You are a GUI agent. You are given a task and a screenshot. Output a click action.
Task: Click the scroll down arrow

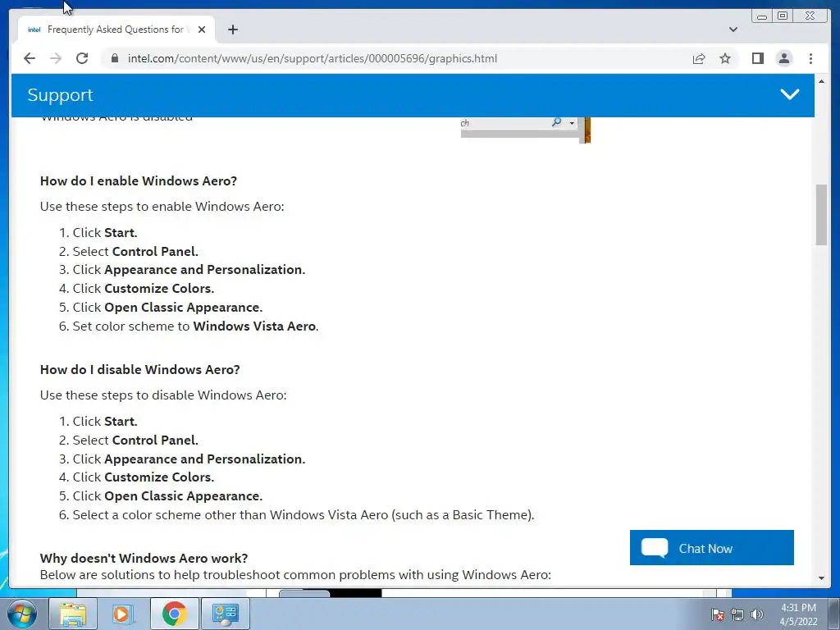coord(821,578)
